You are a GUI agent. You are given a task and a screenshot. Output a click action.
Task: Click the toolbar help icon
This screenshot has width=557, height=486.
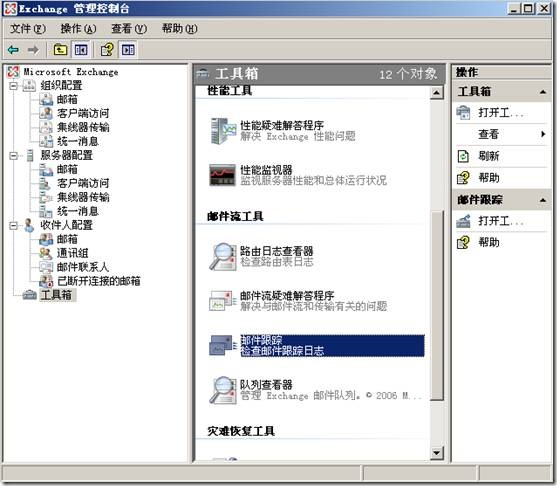click(107, 50)
